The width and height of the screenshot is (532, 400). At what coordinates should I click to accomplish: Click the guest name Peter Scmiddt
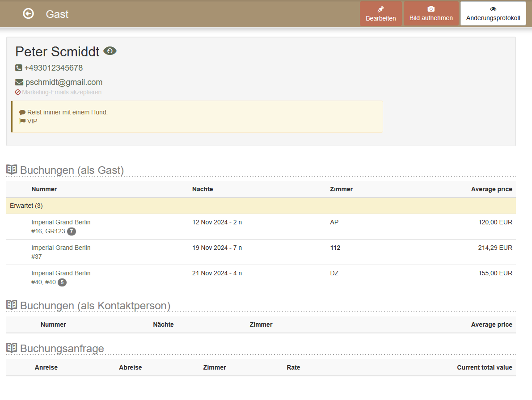(57, 51)
